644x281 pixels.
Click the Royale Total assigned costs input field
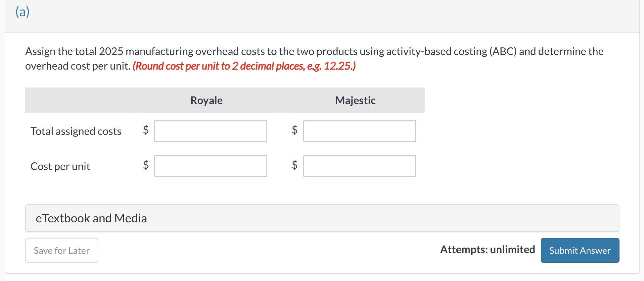pyautogui.click(x=210, y=131)
